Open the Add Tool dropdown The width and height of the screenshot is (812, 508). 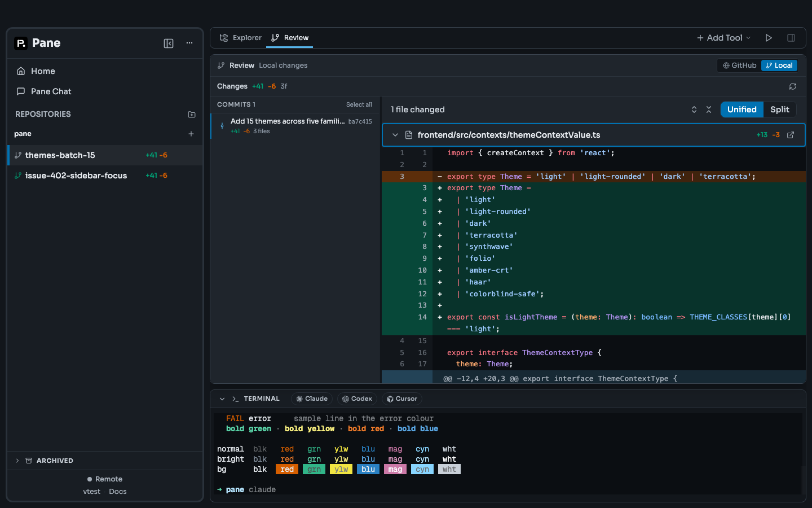pos(724,38)
